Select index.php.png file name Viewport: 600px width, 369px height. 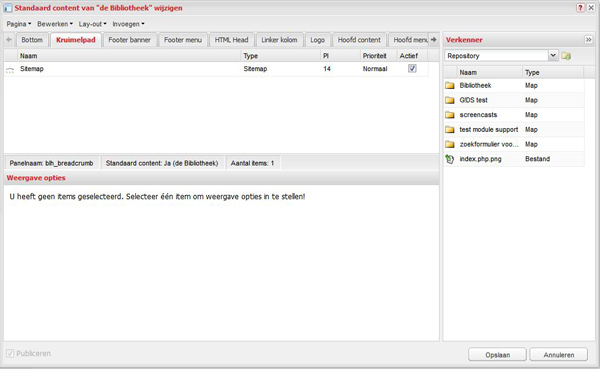pyautogui.click(x=480, y=159)
